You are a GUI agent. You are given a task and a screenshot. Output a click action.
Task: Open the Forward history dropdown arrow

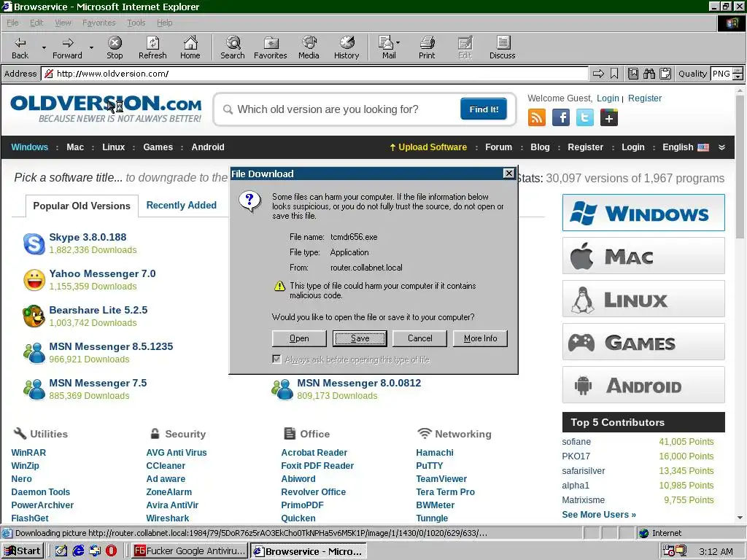pos(91,47)
